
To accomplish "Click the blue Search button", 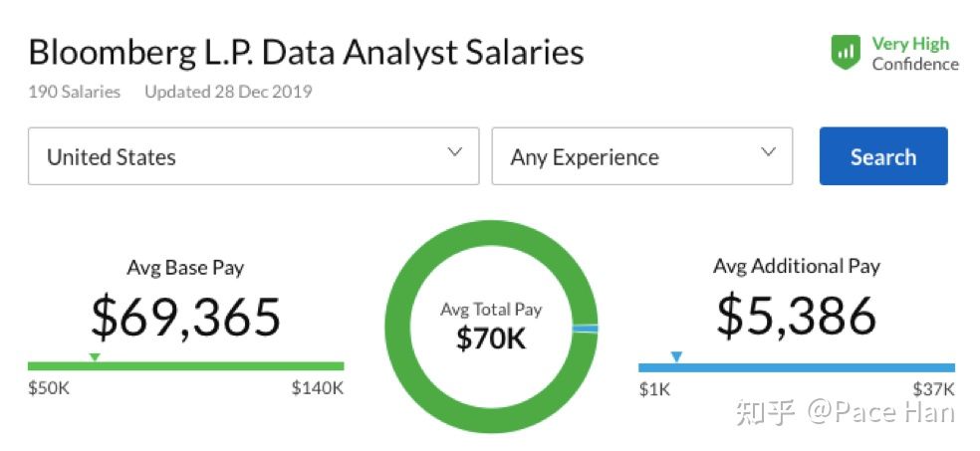I will tap(883, 156).
